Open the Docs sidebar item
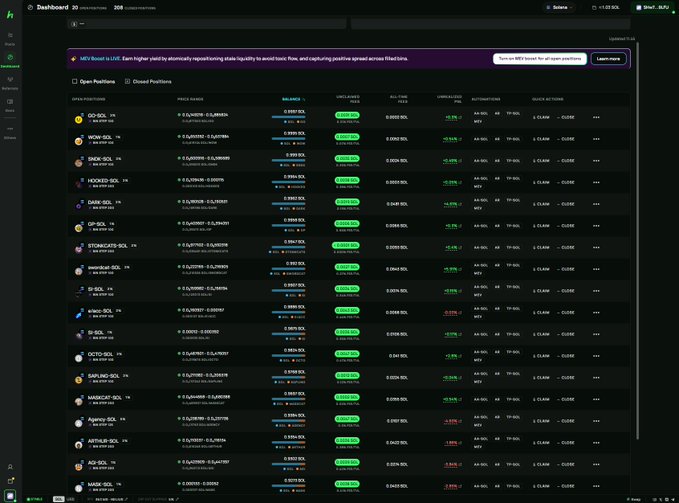 tap(10, 104)
